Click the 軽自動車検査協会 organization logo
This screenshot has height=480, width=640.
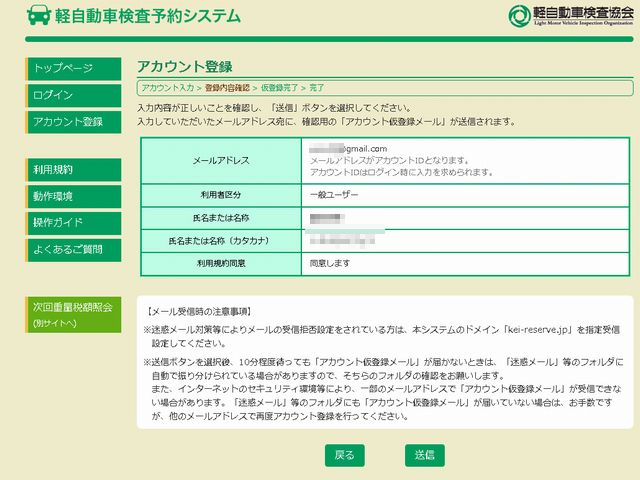coord(570,16)
